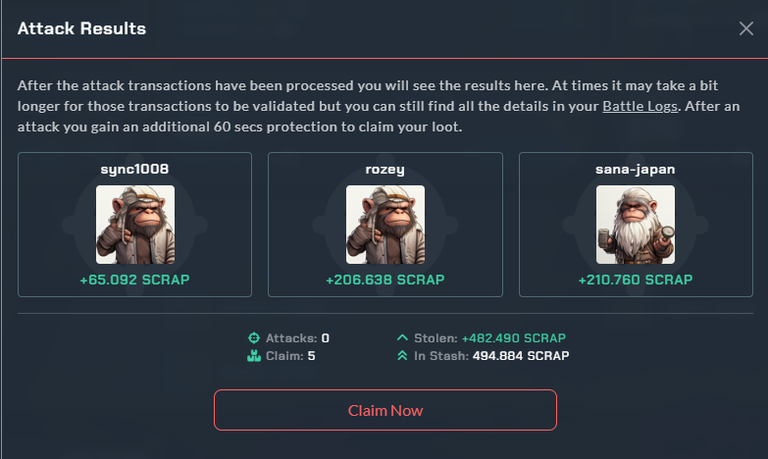Click the sync1008 player name
The height and width of the screenshot is (459, 768).
point(135,169)
